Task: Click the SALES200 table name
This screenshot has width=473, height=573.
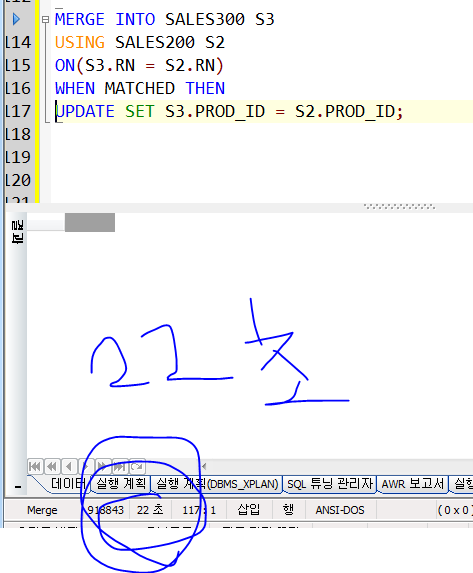Action: point(155,42)
